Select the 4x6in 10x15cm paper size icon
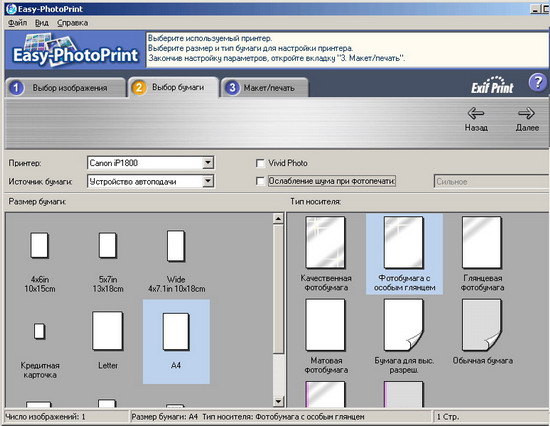 pos(39,245)
